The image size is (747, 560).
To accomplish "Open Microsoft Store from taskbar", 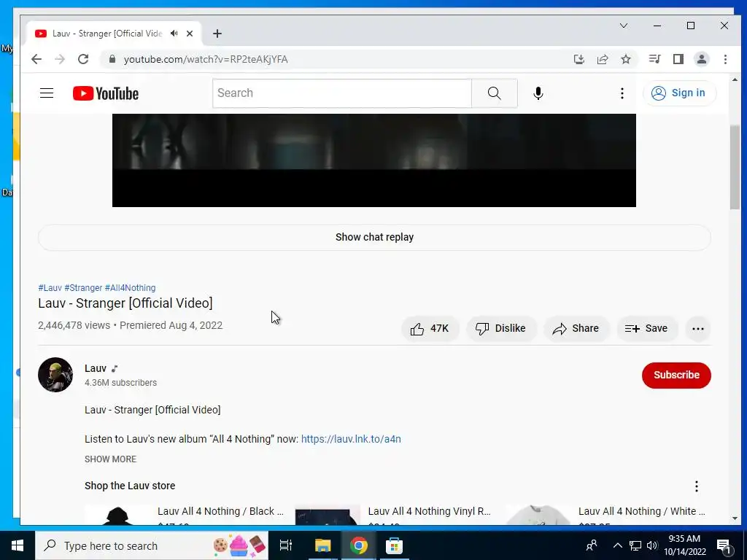I will click(394, 545).
